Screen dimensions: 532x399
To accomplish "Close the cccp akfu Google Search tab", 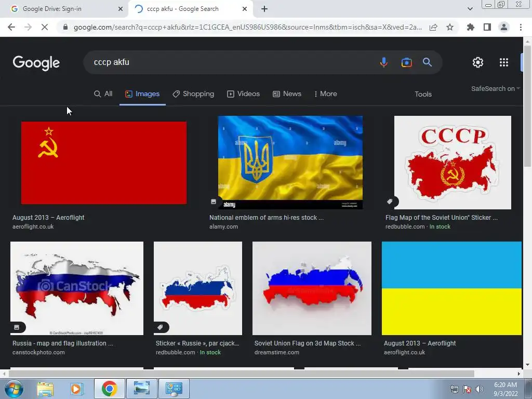I will pyautogui.click(x=245, y=9).
